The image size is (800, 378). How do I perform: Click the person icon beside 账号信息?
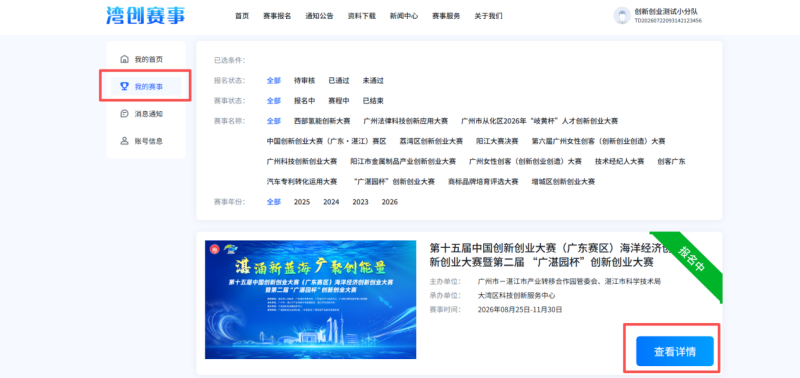pos(124,141)
